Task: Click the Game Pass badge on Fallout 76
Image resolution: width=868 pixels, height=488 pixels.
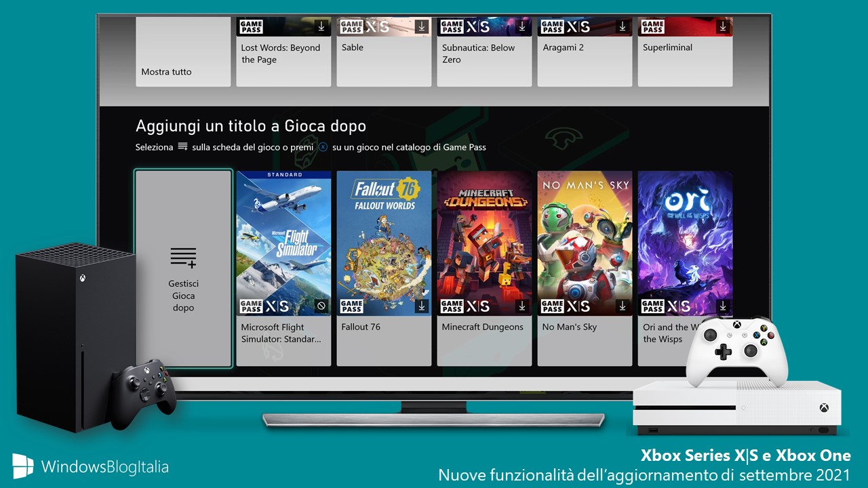Action: click(351, 306)
